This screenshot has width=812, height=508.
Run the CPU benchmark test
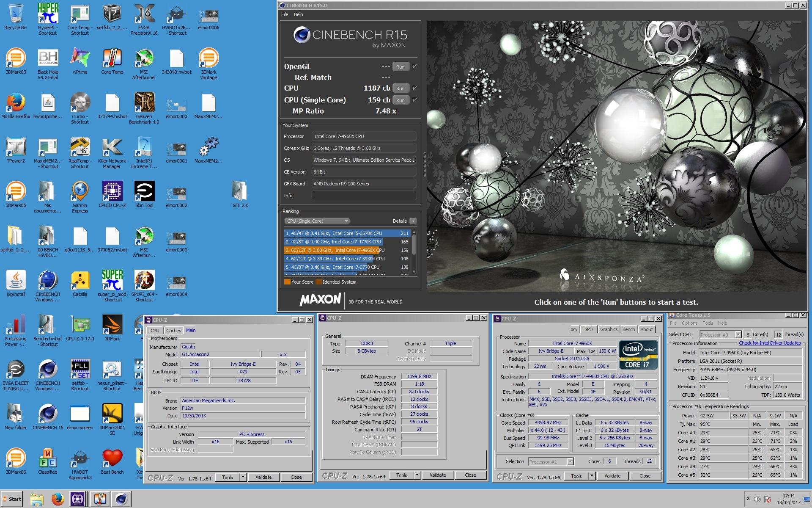tap(400, 88)
